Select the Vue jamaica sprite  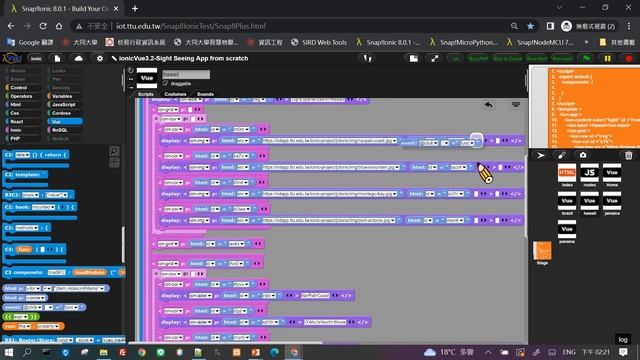612,203
